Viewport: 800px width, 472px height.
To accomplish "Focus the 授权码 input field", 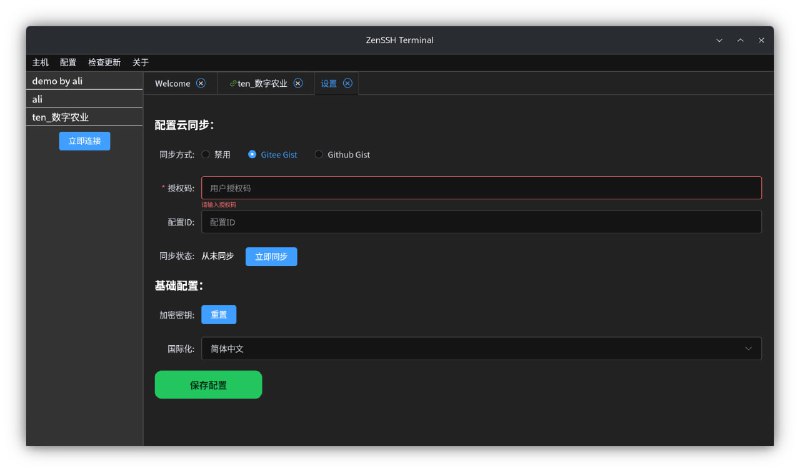I will pyautogui.click(x=481, y=188).
